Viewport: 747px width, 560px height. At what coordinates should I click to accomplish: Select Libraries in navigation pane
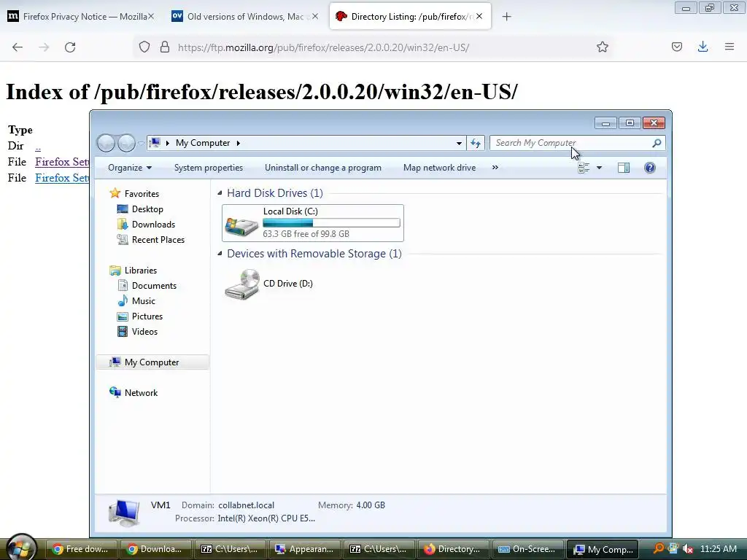141,271
